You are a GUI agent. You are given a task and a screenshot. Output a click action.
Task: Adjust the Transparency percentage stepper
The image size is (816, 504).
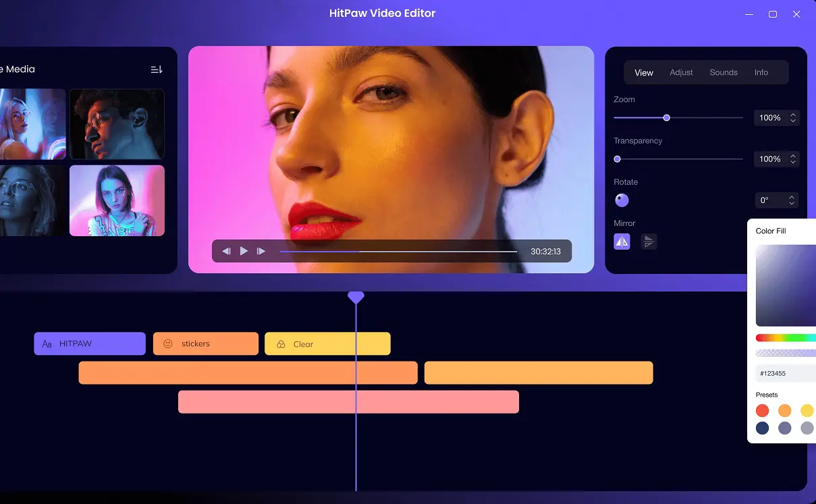pos(793,159)
